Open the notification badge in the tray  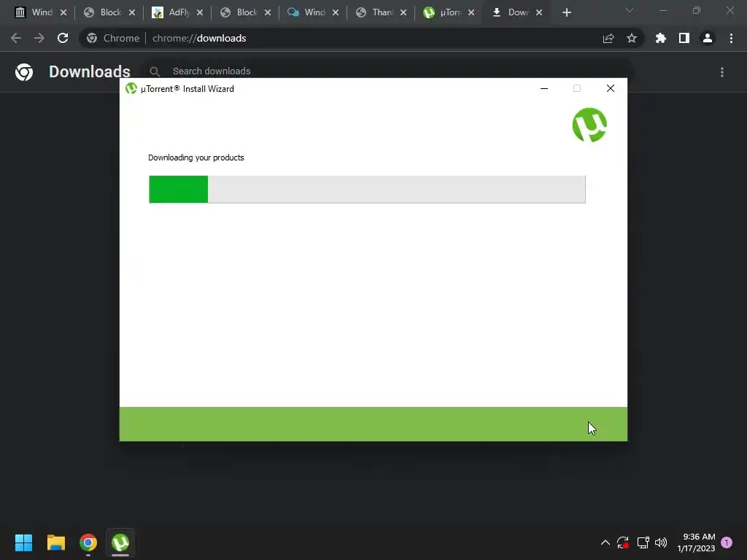(x=727, y=542)
